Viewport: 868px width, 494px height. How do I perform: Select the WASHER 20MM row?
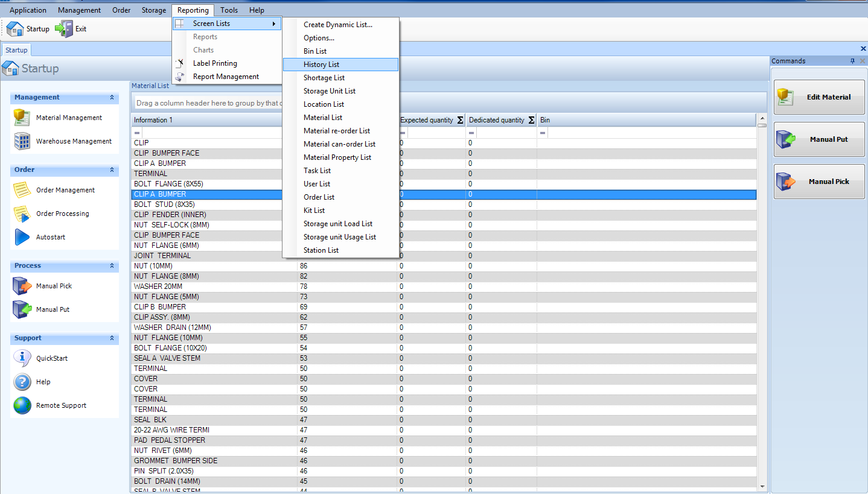[444, 287]
